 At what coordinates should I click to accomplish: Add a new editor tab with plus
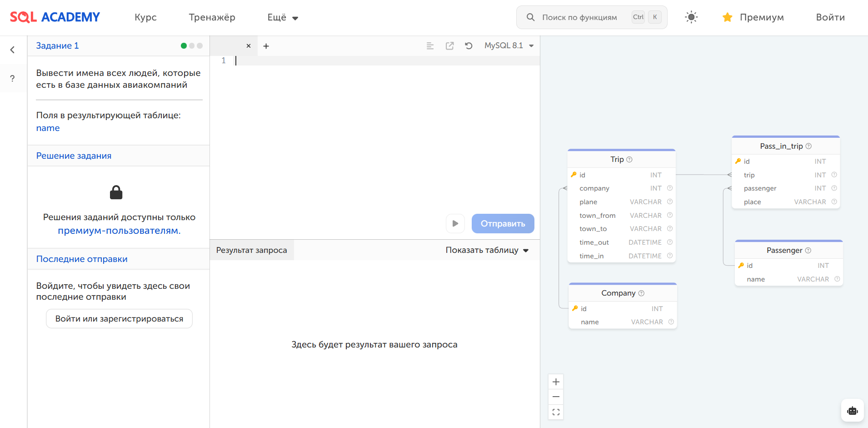pyautogui.click(x=266, y=46)
